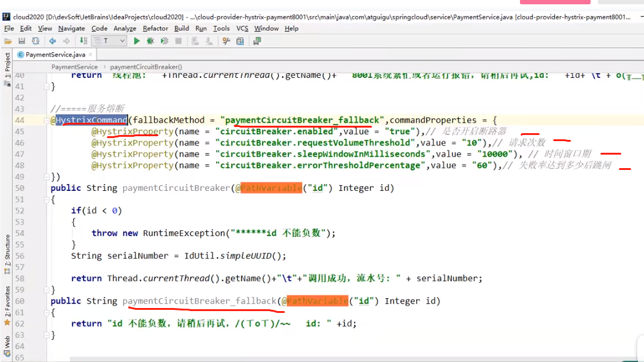
Task: Click line number 58 in the gutter
Action: 20,279
